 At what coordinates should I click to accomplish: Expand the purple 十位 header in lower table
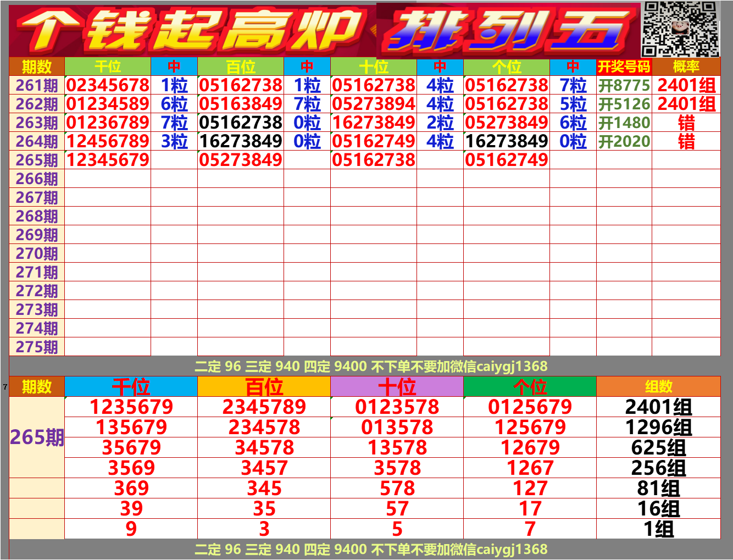coord(396,387)
